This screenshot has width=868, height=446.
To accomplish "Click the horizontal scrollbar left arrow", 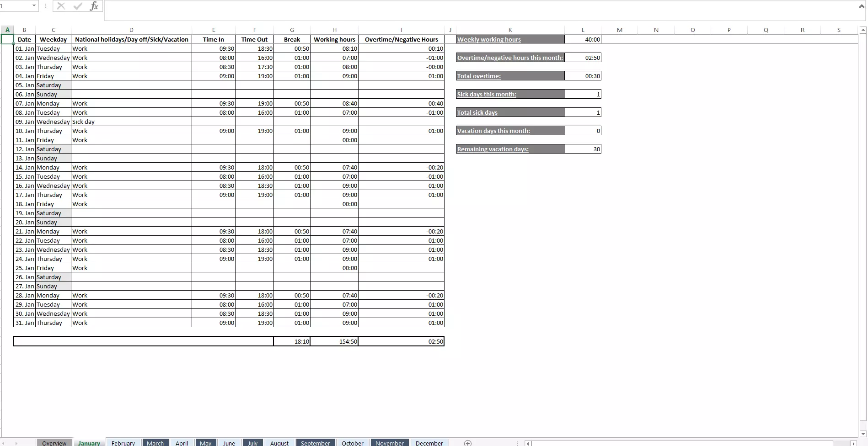I will click(x=528, y=443).
